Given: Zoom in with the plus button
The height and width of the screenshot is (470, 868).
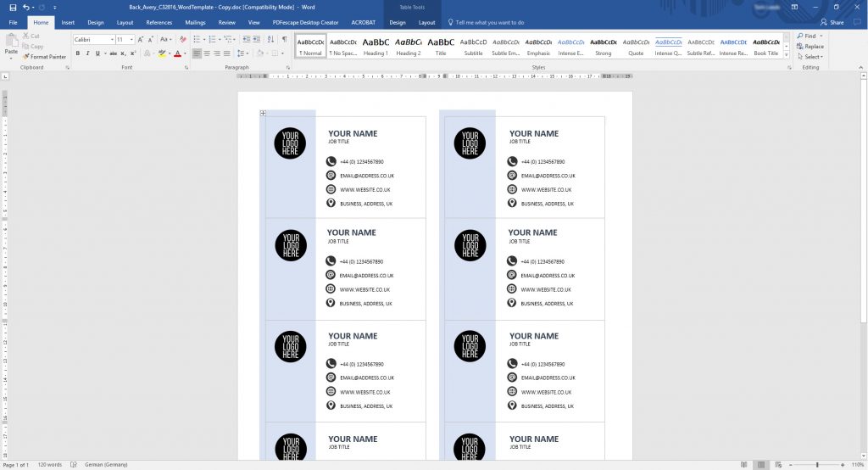Looking at the screenshot, I should point(843,464).
